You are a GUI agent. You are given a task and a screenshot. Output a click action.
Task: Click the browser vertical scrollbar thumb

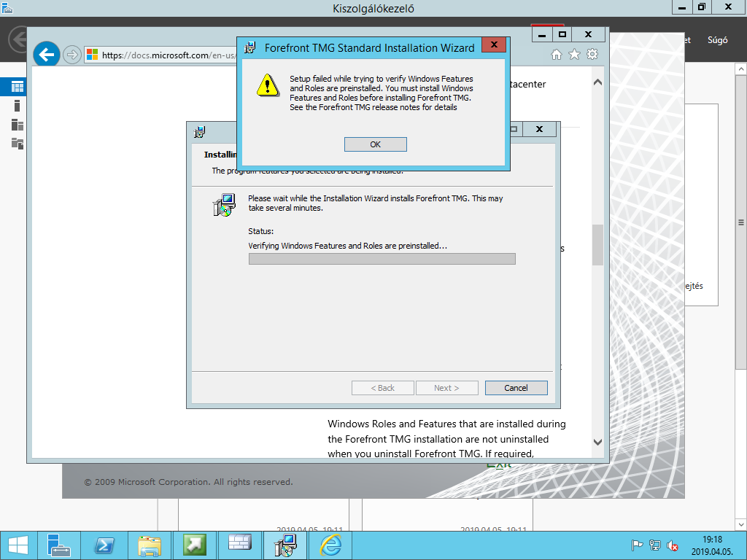coord(597,244)
